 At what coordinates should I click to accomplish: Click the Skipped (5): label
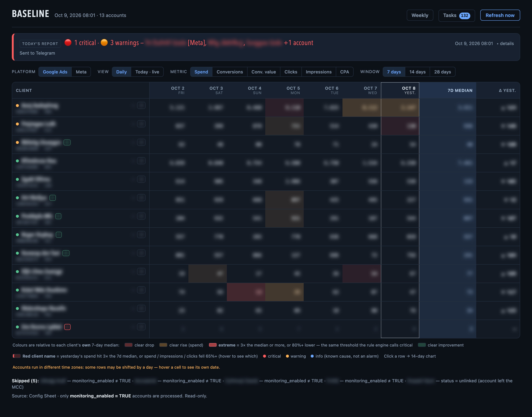coord(25,381)
